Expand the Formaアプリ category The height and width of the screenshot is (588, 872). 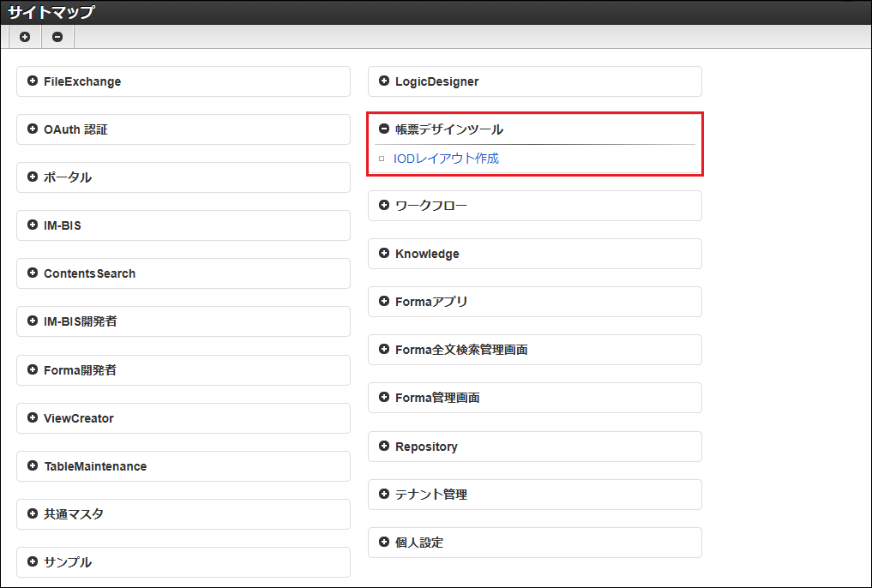point(384,302)
